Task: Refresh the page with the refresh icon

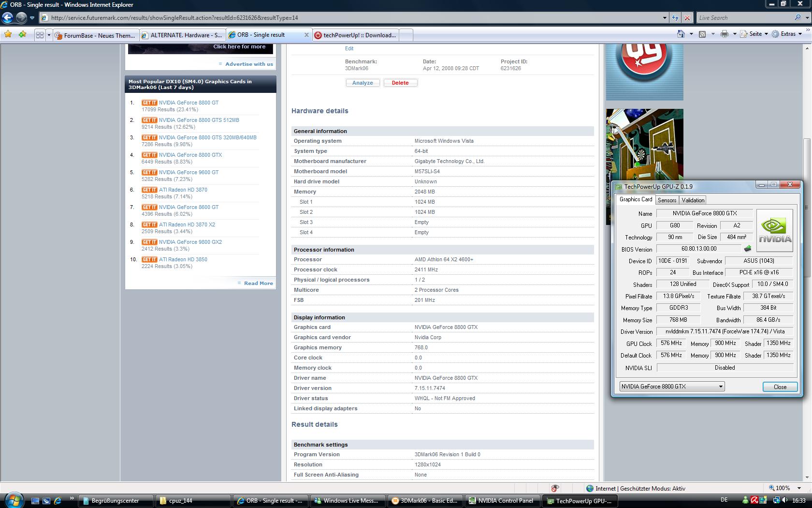Action: (675, 18)
